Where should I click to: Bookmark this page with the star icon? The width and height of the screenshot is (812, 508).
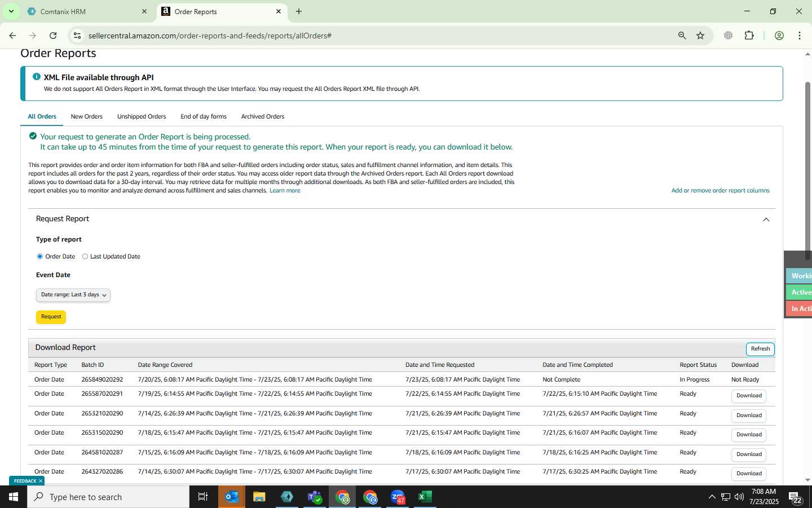click(x=700, y=36)
